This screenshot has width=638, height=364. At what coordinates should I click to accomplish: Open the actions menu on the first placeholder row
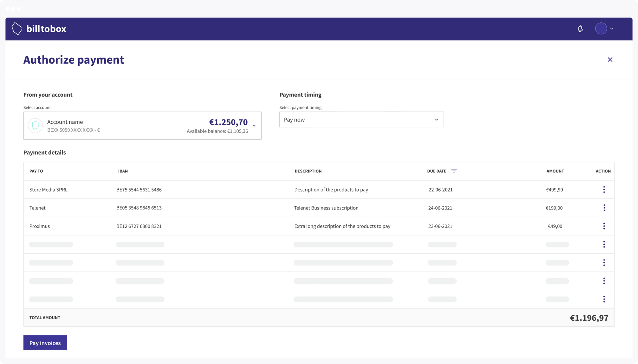click(x=604, y=244)
